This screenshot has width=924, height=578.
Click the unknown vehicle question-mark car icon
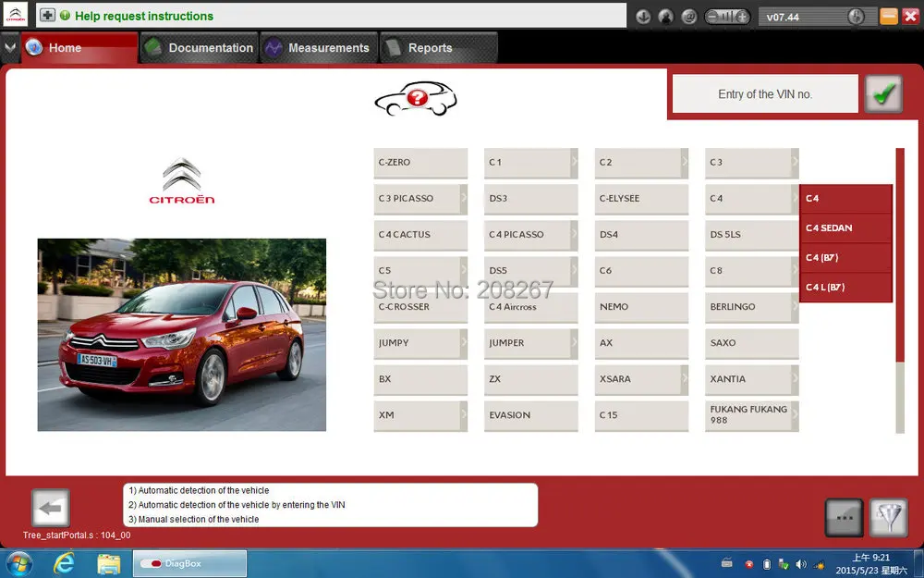(416, 98)
